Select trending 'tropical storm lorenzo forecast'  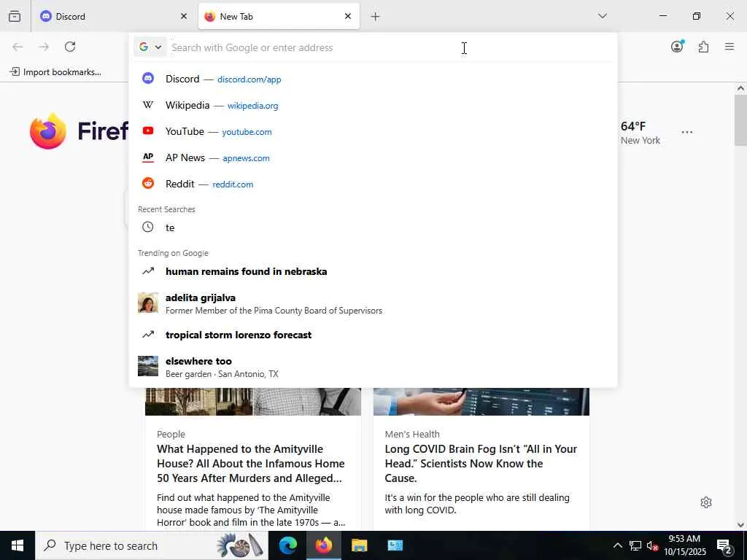coord(373,335)
